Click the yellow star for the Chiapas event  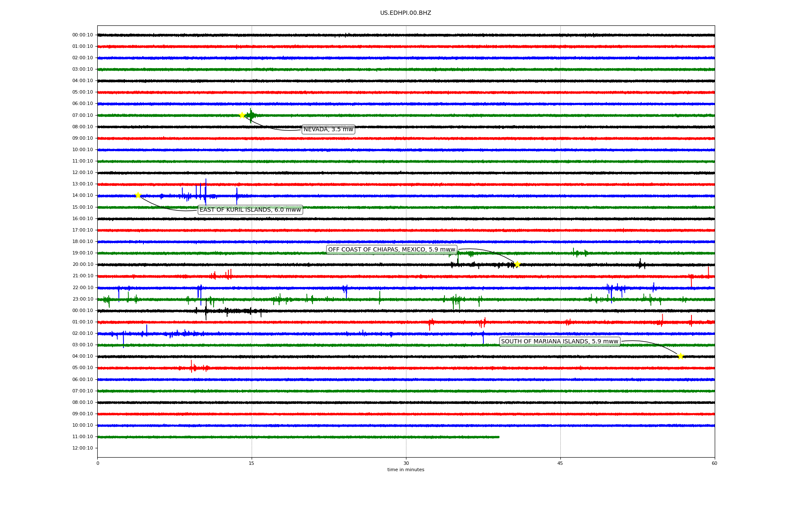tap(517, 265)
